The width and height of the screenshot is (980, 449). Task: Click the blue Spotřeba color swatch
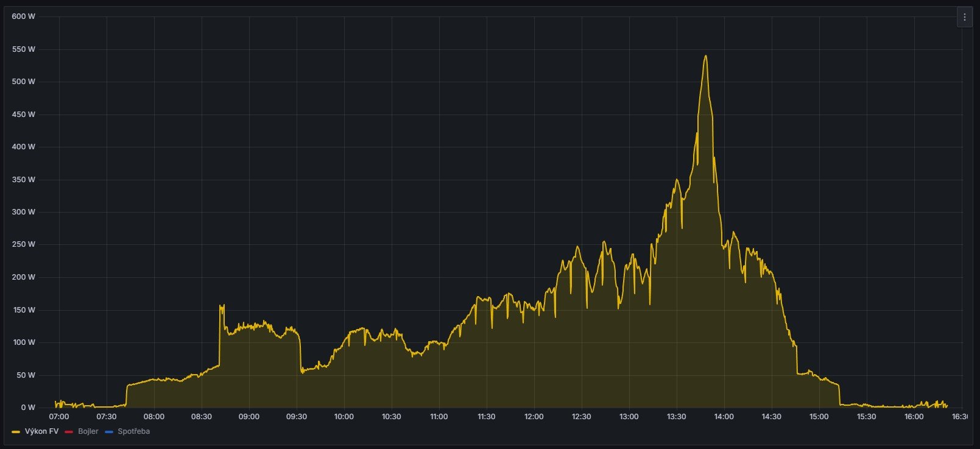click(109, 432)
